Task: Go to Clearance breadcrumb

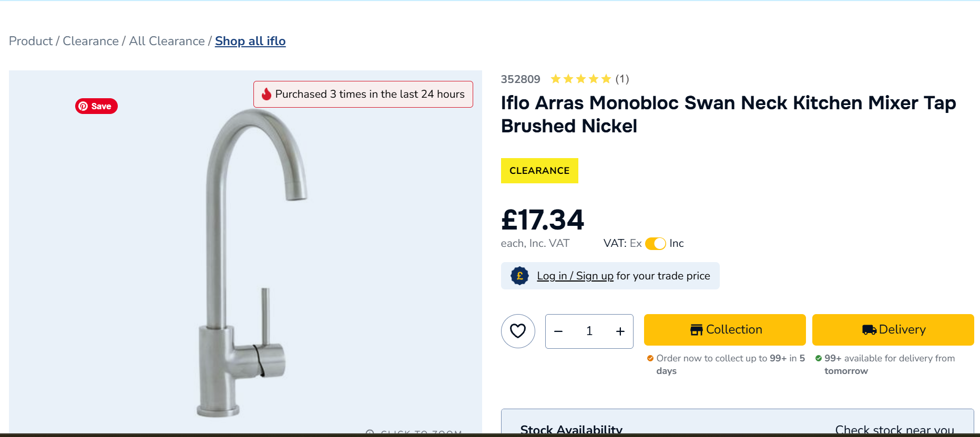Action: pos(90,41)
